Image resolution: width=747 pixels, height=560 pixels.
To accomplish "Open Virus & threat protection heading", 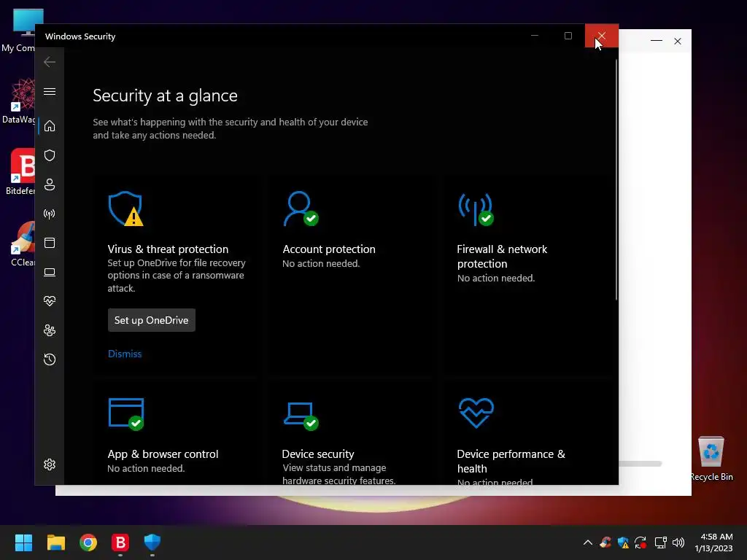I will [168, 249].
